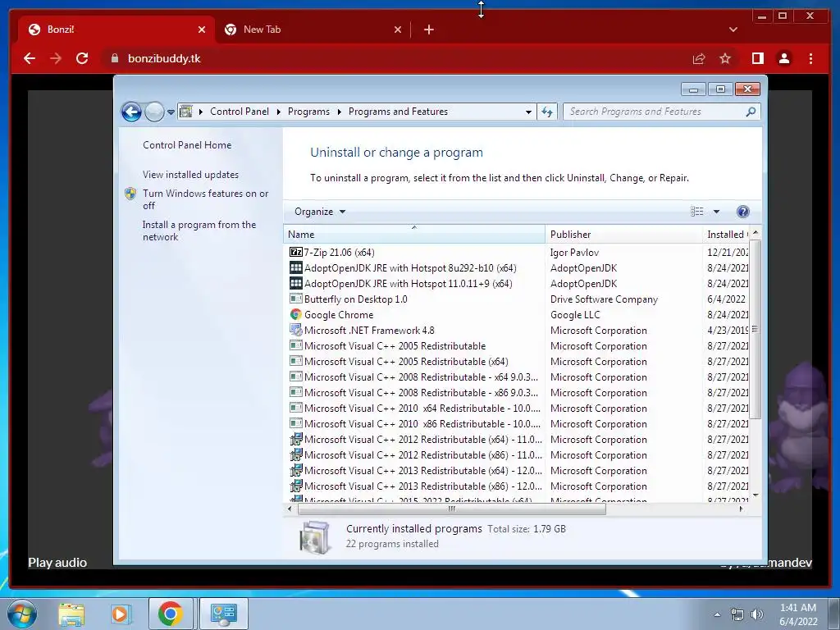840x630 pixels.
Task: Click the Control Panel back button
Action: click(131, 112)
